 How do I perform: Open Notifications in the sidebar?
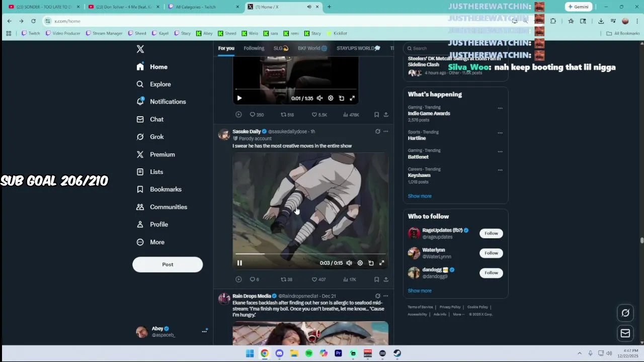click(x=161, y=102)
